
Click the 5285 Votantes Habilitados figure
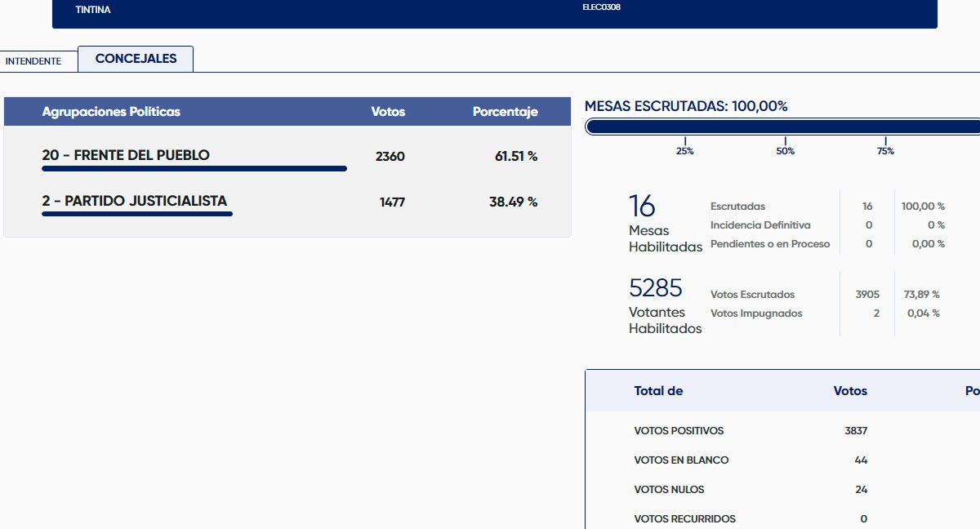[x=655, y=288]
